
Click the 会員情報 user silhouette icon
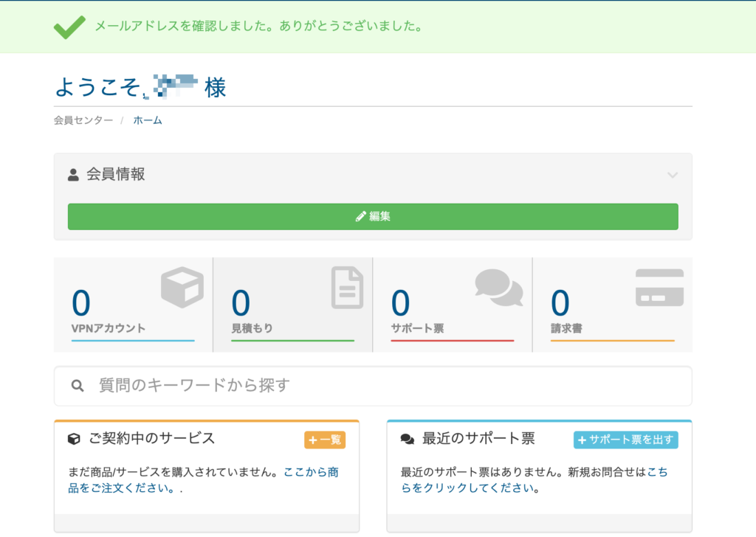[x=73, y=175]
